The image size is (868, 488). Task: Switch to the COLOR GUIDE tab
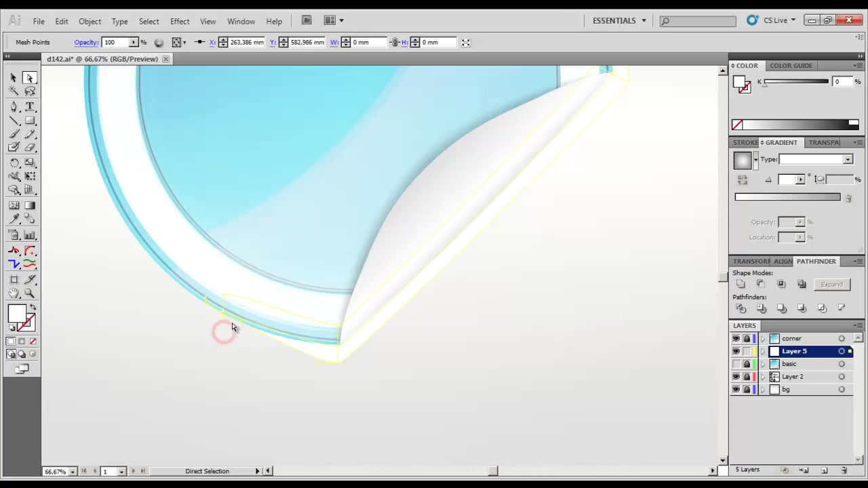[791, 66]
